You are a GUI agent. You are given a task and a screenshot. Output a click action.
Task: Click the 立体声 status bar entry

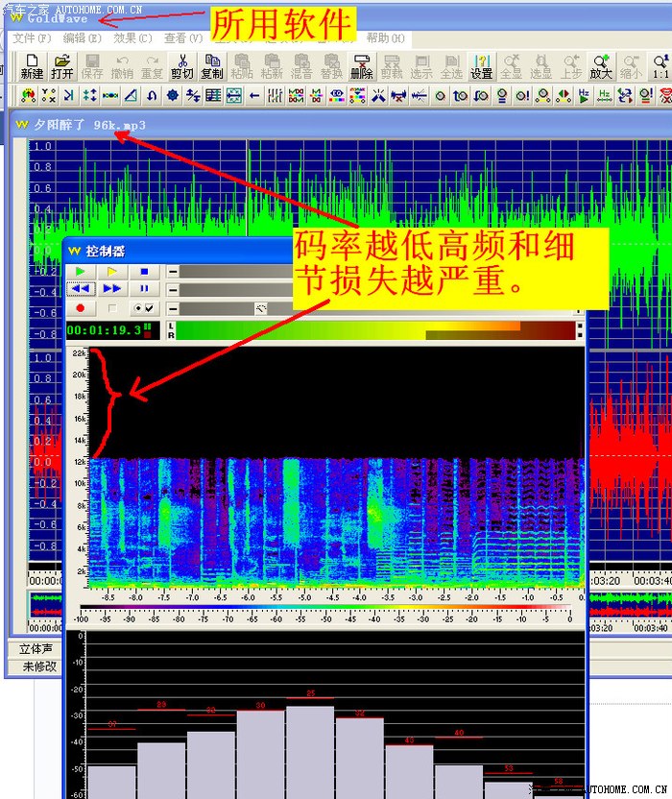click(x=36, y=648)
